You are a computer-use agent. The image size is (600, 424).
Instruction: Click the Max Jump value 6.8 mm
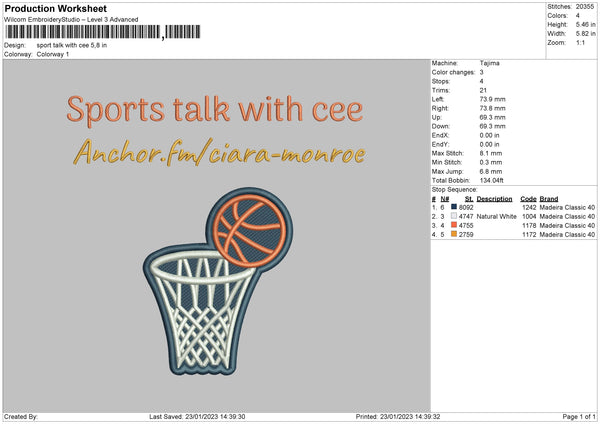pos(491,171)
